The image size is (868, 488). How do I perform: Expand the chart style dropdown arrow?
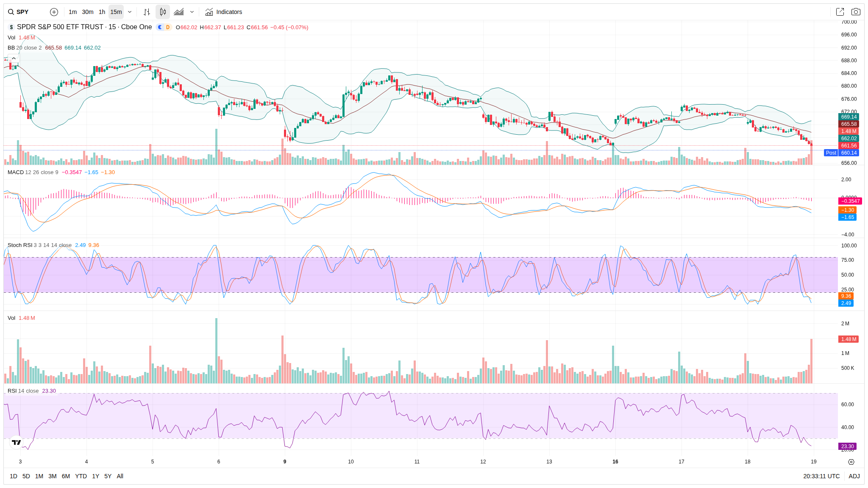point(192,12)
